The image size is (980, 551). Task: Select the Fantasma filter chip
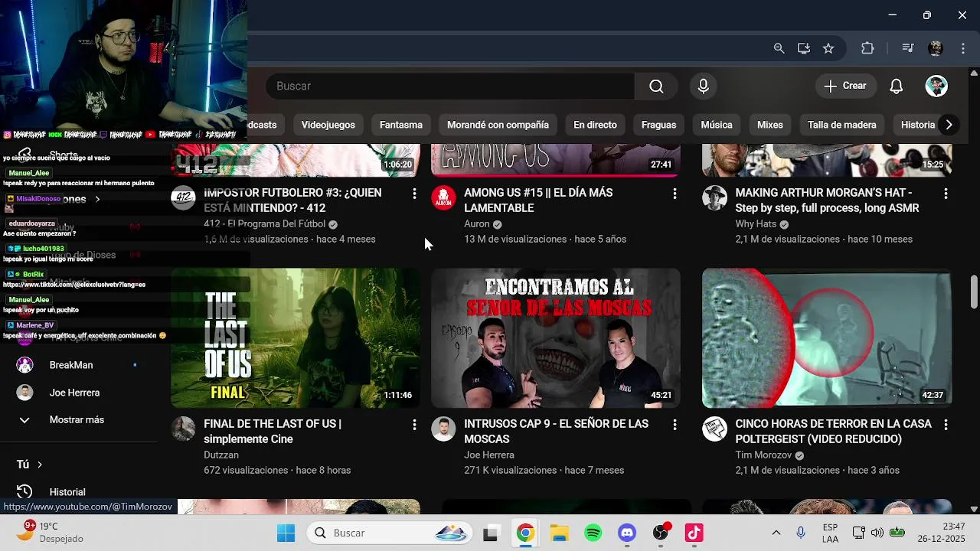[400, 125]
